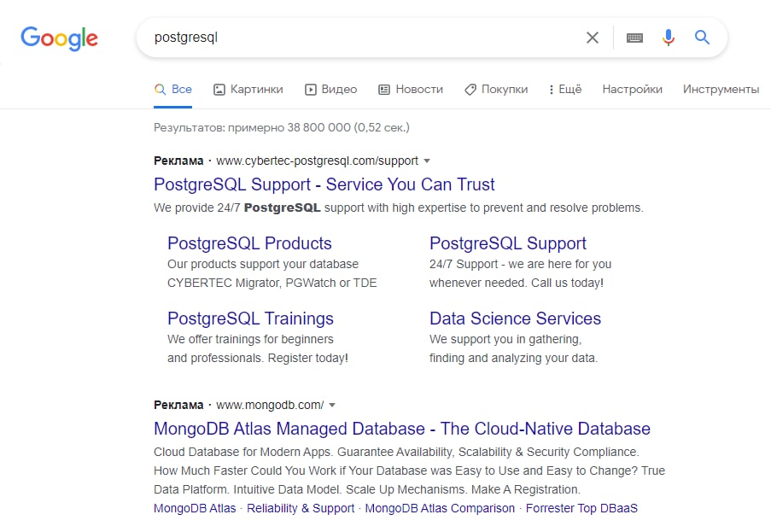The height and width of the screenshot is (532, 771).
Task: Click the www.cybertec-postgresql.com/support URL text
Action: pos(317,161)
